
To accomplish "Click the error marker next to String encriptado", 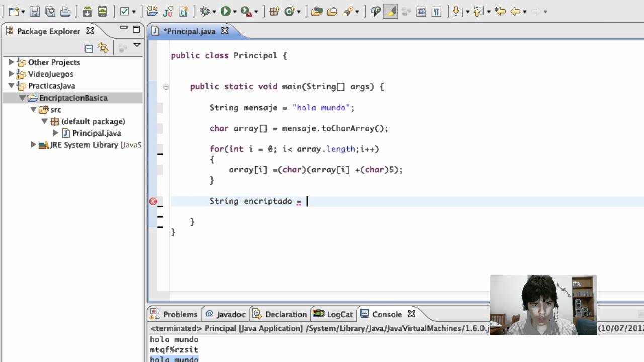I will coord(153,201).
